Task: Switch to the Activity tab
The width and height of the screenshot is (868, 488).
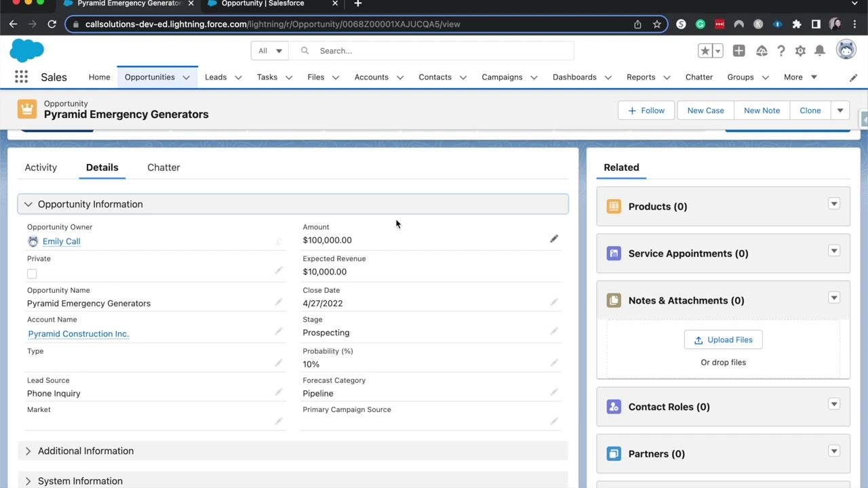Action: coord(41,167)
